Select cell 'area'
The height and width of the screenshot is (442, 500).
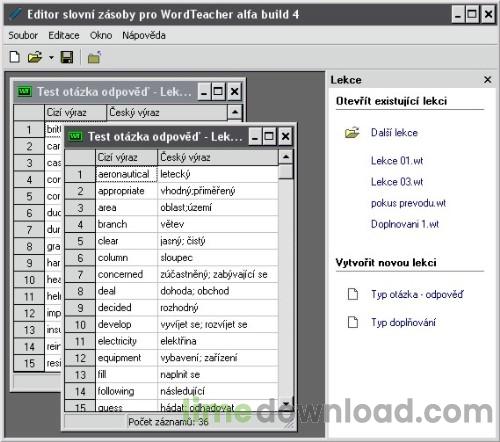[126, 208]
